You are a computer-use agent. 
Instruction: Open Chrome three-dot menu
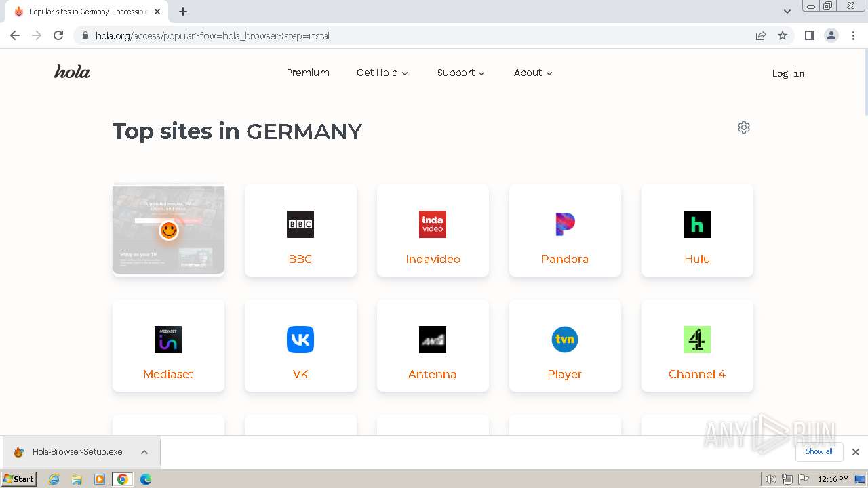coord(853,35)
